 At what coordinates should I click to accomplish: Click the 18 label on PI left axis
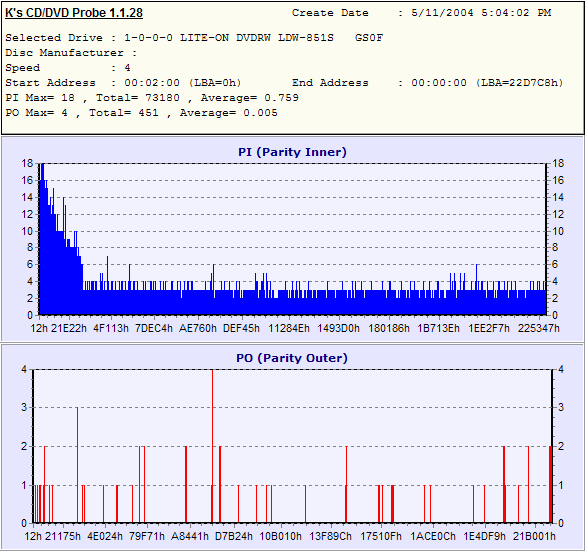pos(27,163)
